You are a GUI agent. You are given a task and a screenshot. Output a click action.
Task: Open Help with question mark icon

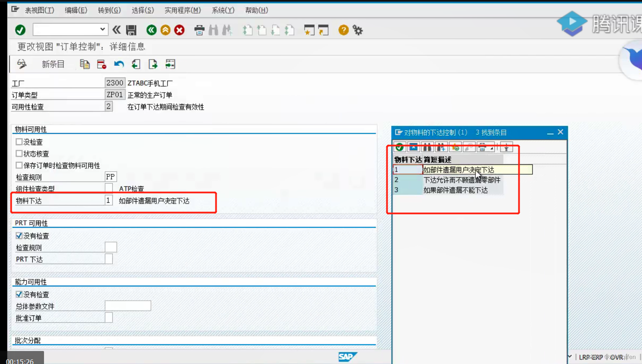(x=344, y=30)
